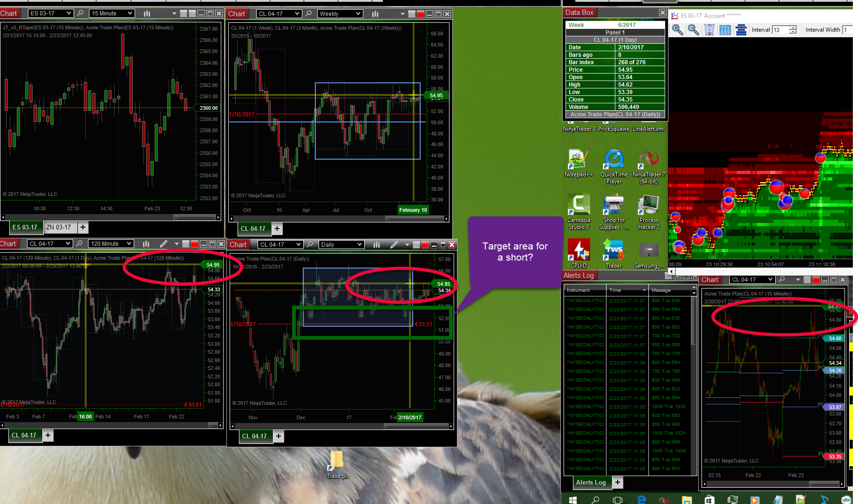Open the TWS Trader desktop shortcut
This screenshot has height=504, width=858.
point(614,253)
